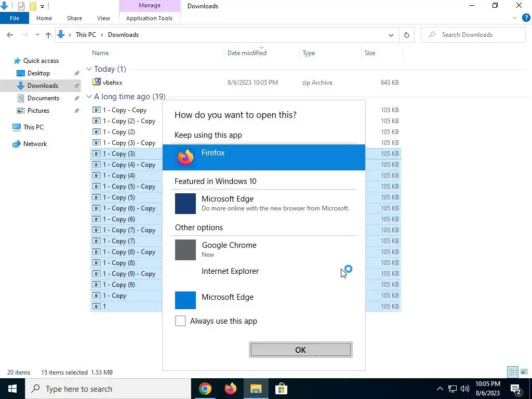Image resolution: width=532 pixels, height=399 pixels.
Task: Confirm with the OK button
Action: [301, 350]
